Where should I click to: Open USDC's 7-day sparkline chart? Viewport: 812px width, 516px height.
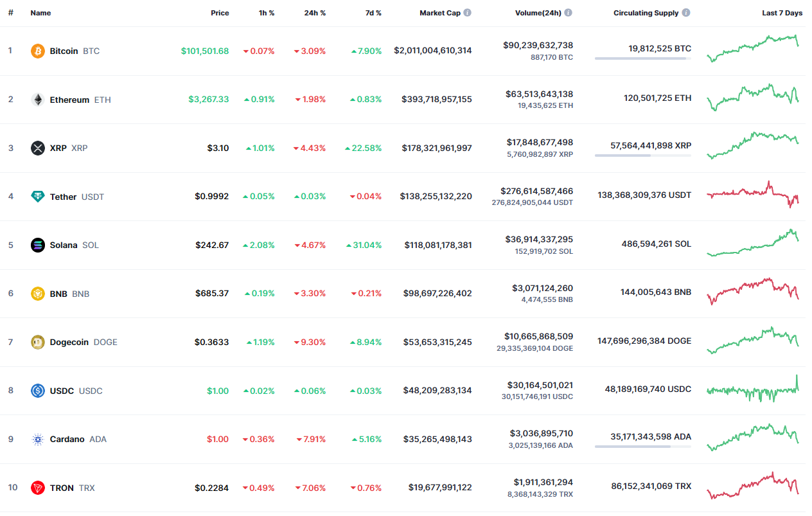(753, 388)
